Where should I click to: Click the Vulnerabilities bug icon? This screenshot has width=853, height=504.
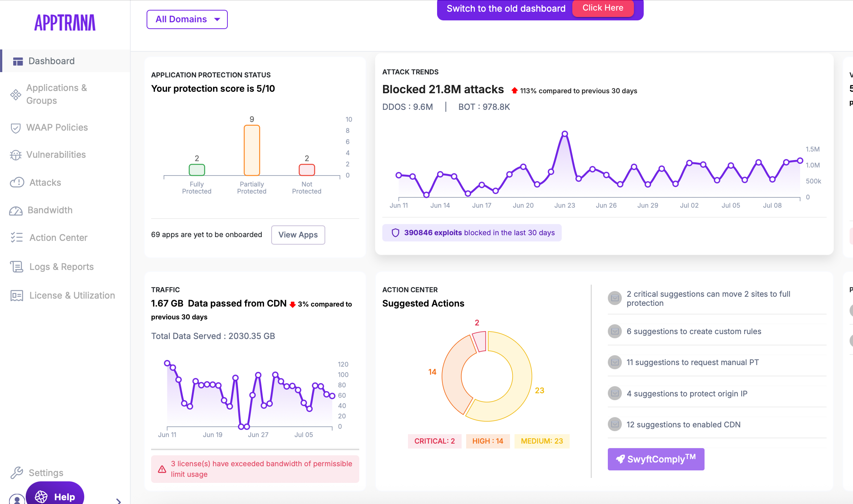coord(15,155)
